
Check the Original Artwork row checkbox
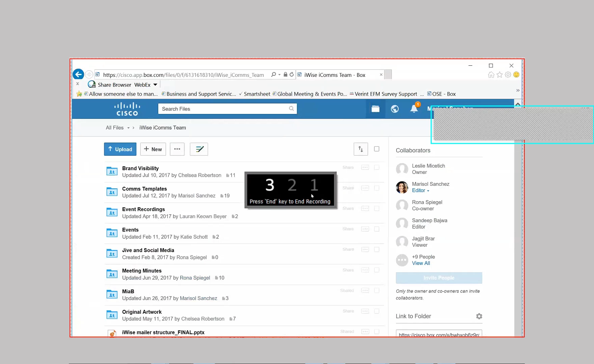point(377,311)
